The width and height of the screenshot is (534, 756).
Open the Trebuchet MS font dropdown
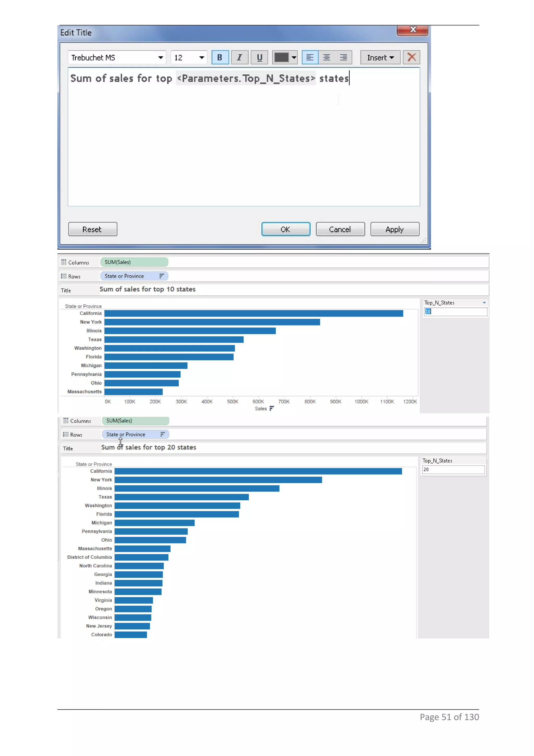click(161, 58)
